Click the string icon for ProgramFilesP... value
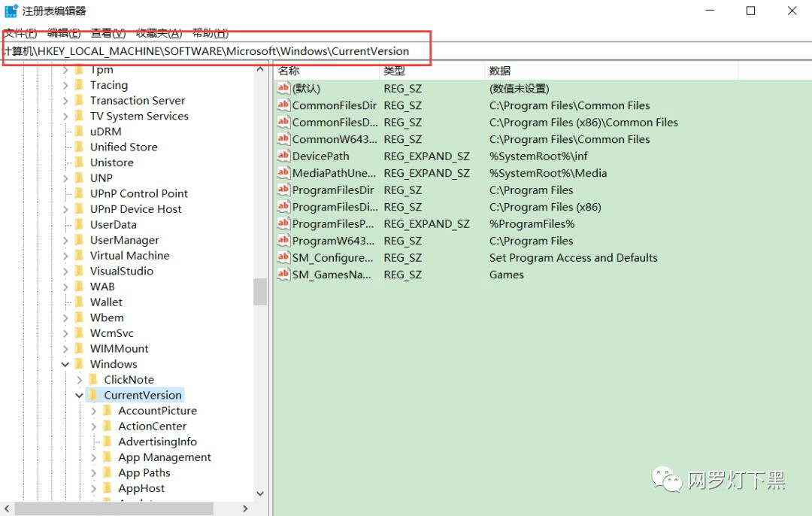This screenshot has height=516, width=812. tap(283, 224)
